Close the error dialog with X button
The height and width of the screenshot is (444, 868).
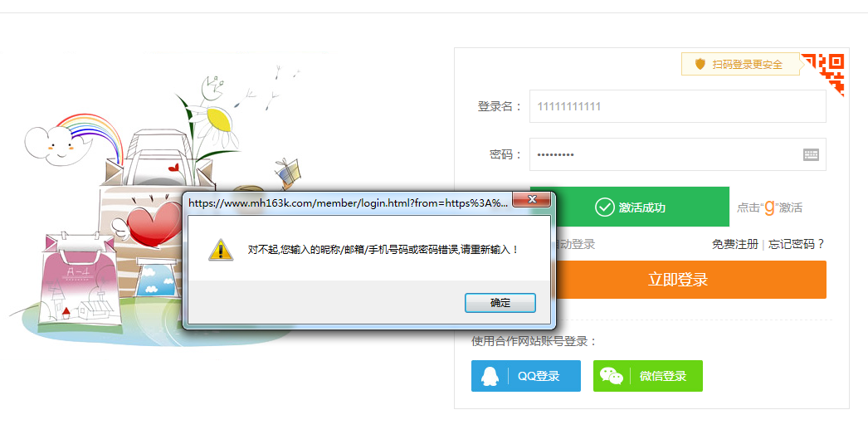click(531, 202)
